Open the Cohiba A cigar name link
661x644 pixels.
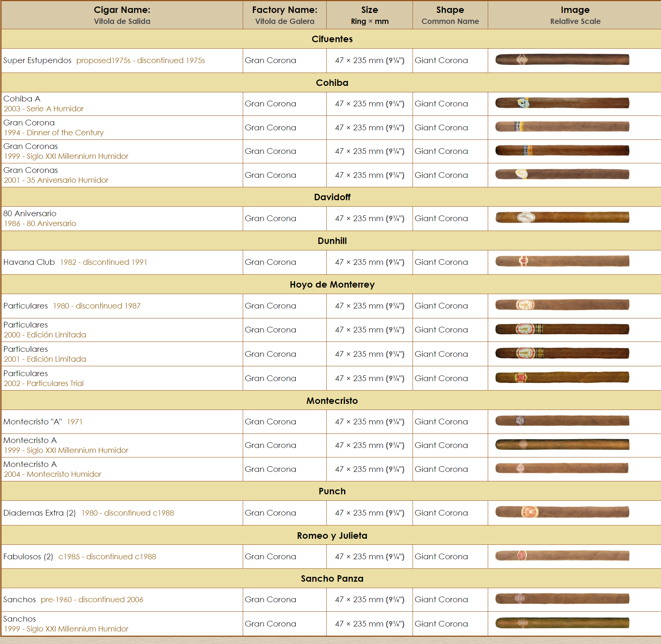[x=22, y=99]
